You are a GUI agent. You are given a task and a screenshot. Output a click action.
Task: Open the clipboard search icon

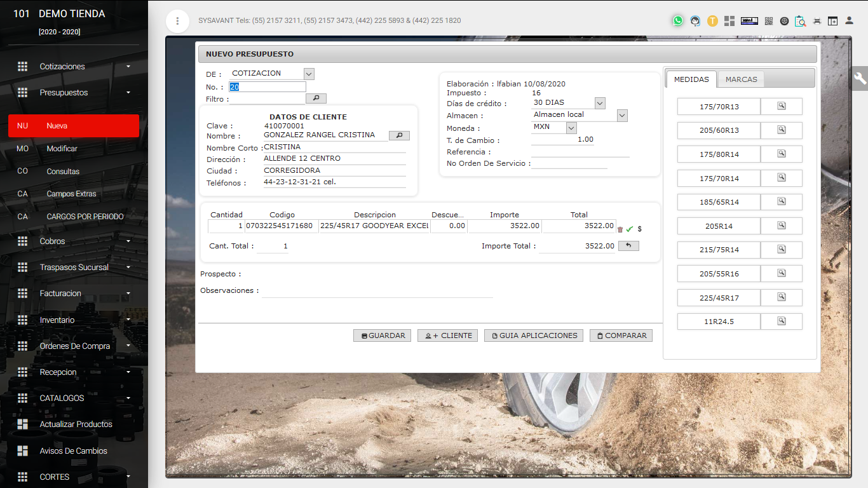coord(801,21)
